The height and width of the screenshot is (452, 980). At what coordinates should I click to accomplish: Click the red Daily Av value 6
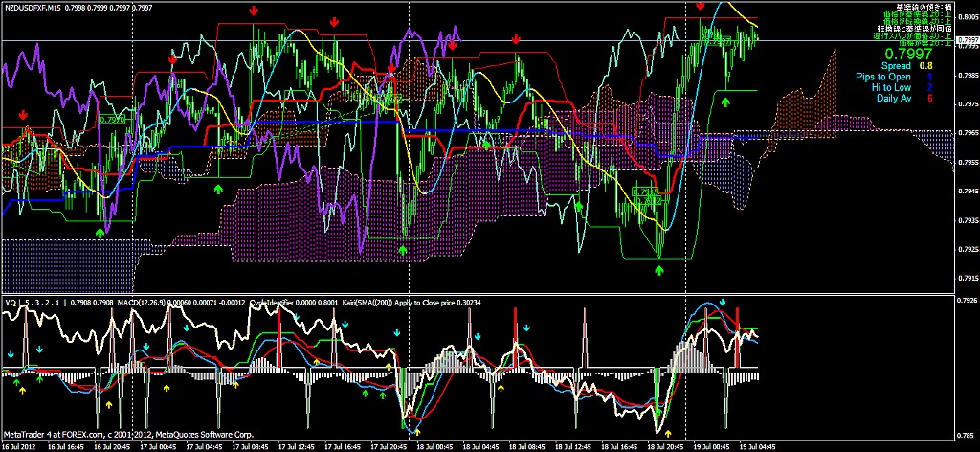(930, 98)
